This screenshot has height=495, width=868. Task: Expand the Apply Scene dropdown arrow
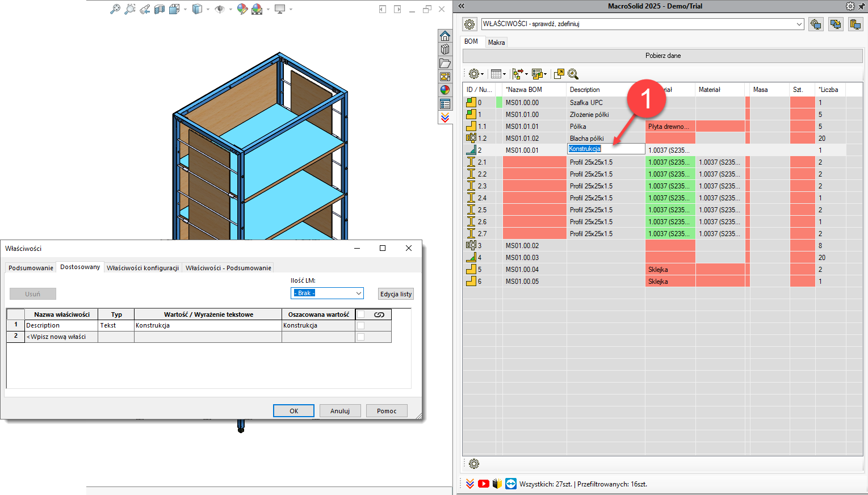pos(268,9)
